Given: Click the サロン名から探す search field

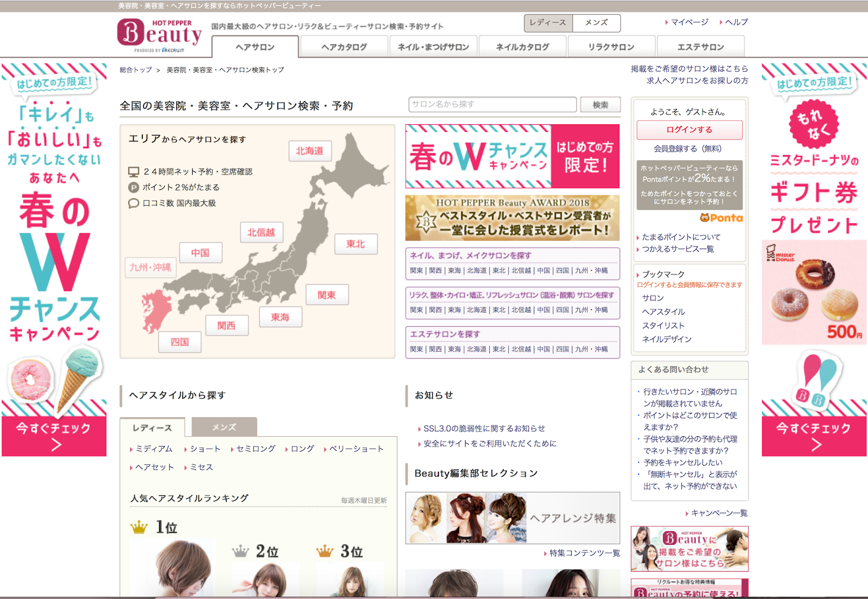Looking at the screenshot, I should click(x=493, y=105).
